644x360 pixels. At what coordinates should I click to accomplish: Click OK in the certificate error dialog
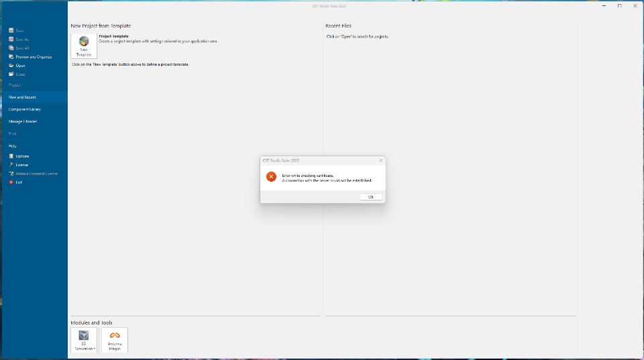371,197
